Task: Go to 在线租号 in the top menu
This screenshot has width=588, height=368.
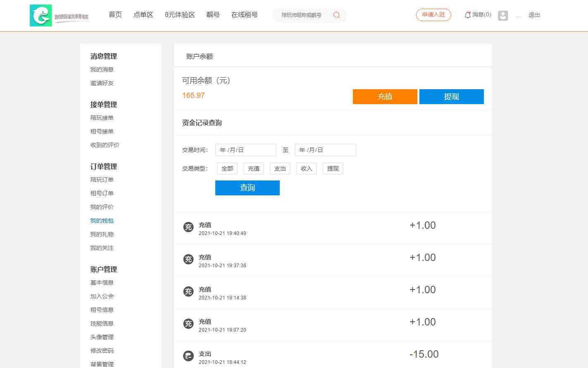Action: pos(244,15)
